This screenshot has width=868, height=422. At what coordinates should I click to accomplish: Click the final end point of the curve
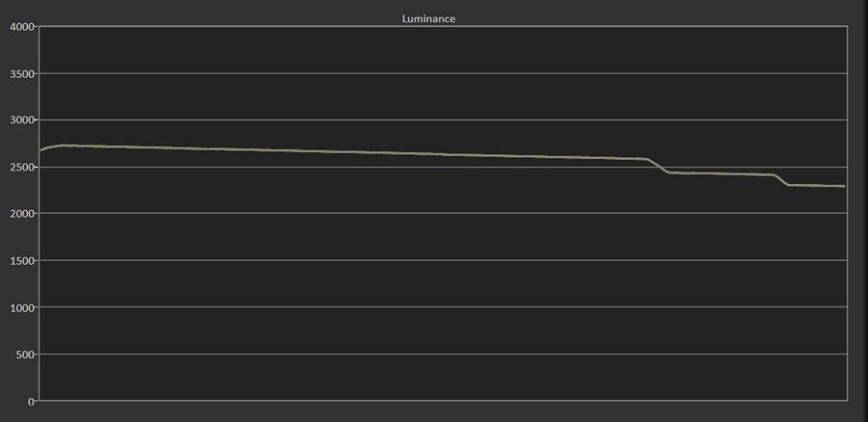coord(844,186)
